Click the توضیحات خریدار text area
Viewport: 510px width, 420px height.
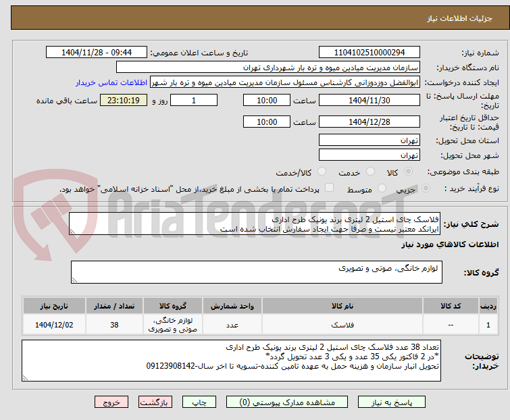tap(231, 361)
